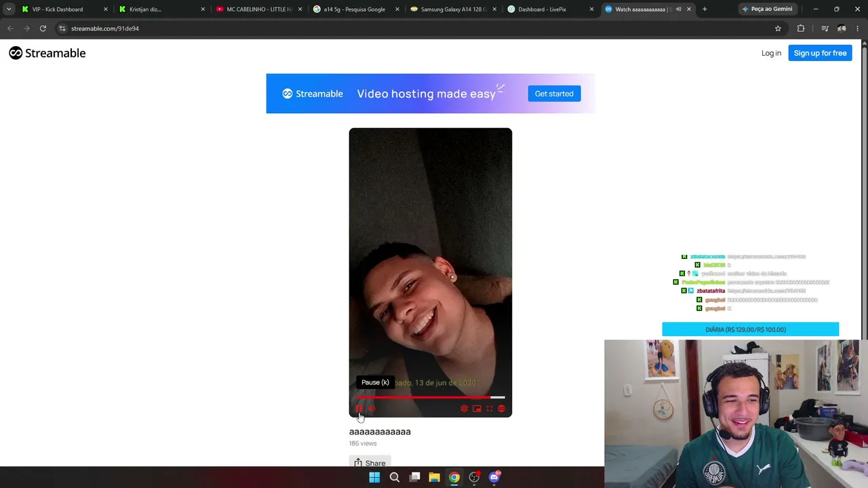868x488 pixels.
Task: Open the Chrome three-dot menu
Action: coord(857,28)
